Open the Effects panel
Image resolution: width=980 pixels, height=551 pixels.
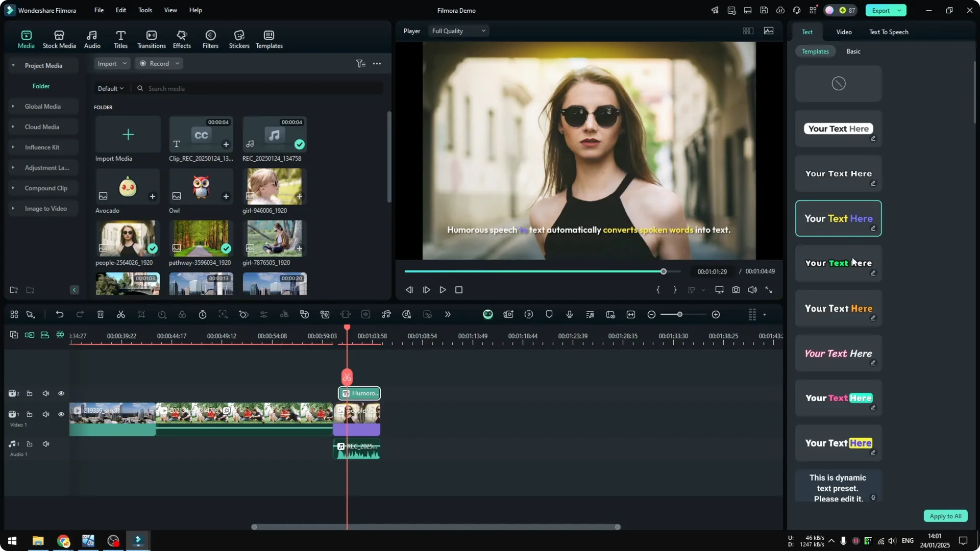click(182, 39)
